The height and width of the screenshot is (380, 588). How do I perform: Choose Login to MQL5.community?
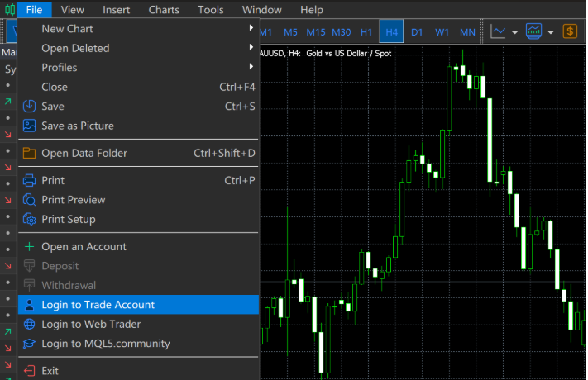(138, 344)
